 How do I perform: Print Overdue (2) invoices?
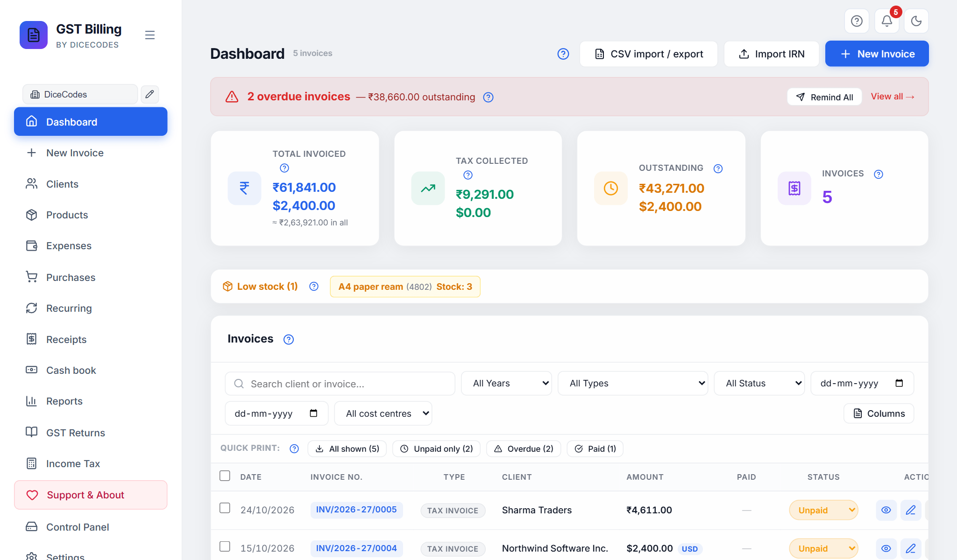(x=523, y=448)
